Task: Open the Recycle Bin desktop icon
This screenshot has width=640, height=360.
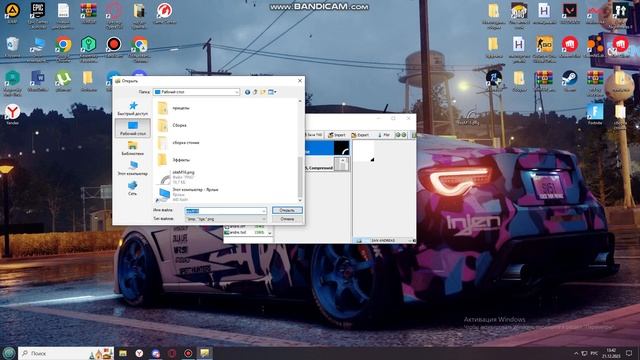Action: [13, 47]
